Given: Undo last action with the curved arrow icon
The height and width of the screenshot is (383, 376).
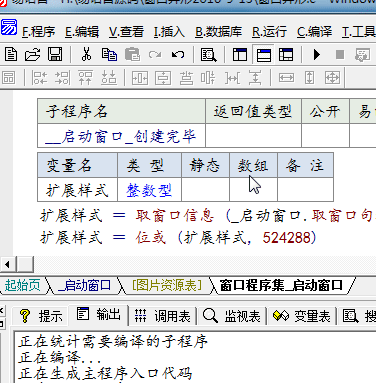Looking at the screenshot, I should click(x=178, y=54).
